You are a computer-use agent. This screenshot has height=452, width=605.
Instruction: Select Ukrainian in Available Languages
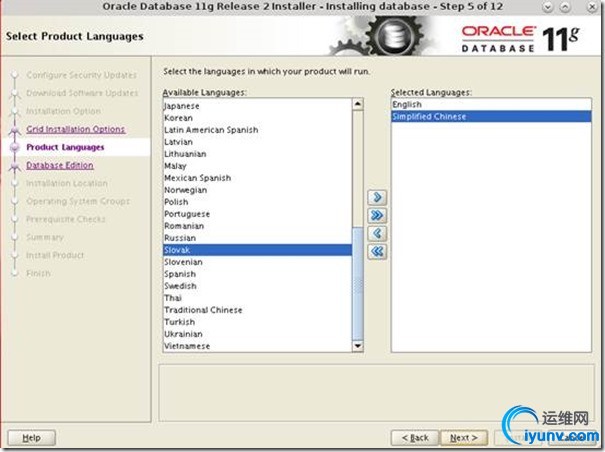click(257, 334)
